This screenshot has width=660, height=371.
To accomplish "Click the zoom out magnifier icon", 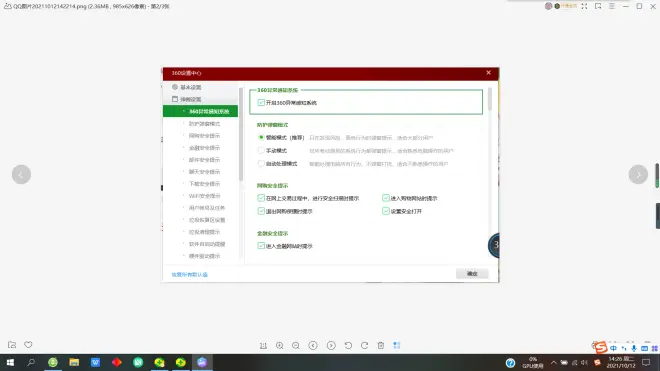I will click(x=296, y=346).
